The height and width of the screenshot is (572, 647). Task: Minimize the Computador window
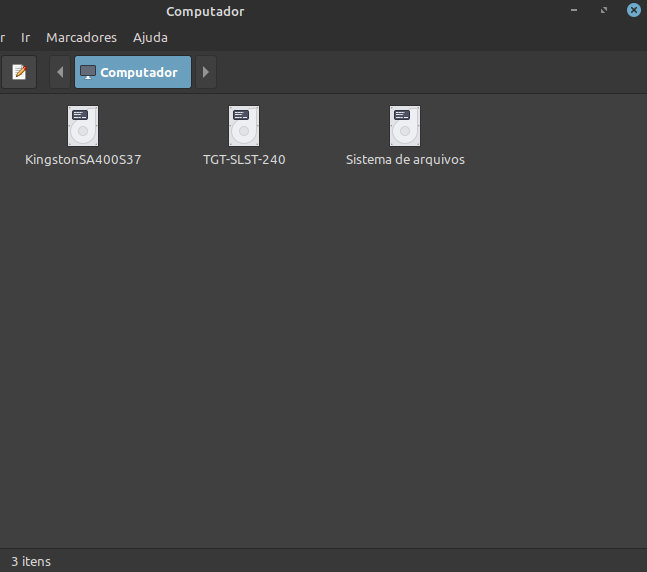pos(574,10)
